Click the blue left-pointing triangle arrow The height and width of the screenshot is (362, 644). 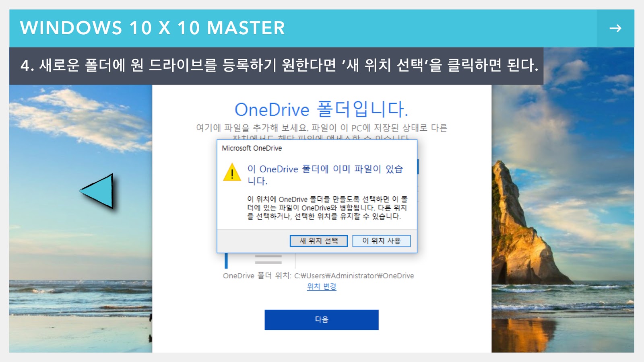97,191
